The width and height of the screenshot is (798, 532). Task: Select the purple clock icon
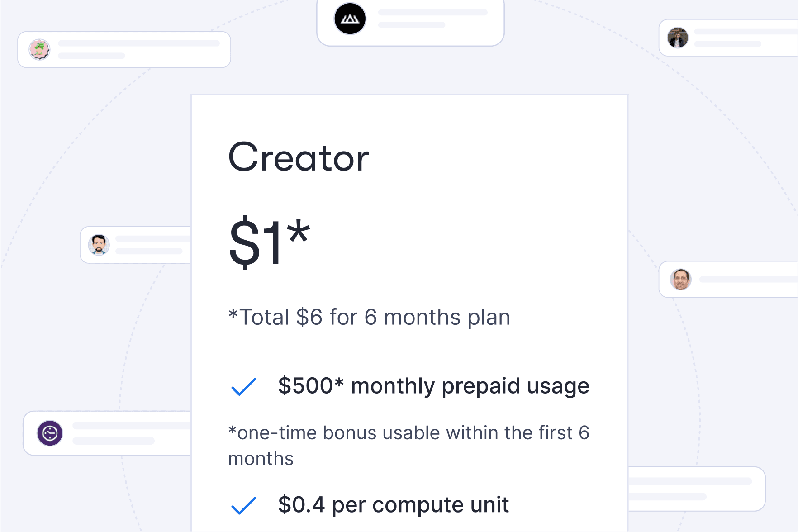tap(50, 433)
